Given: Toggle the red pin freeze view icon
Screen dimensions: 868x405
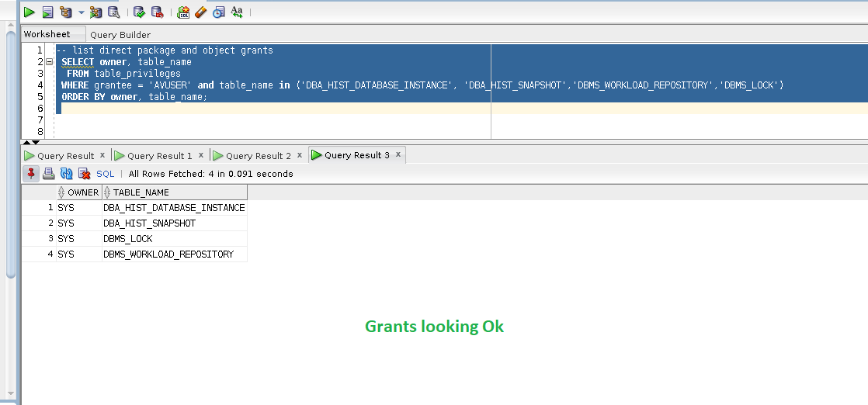Looking at the screenshot, I should click(31, 174).
